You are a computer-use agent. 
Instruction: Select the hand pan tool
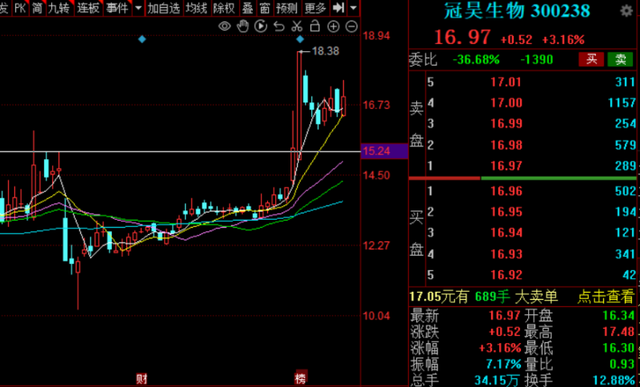point(243,27)
